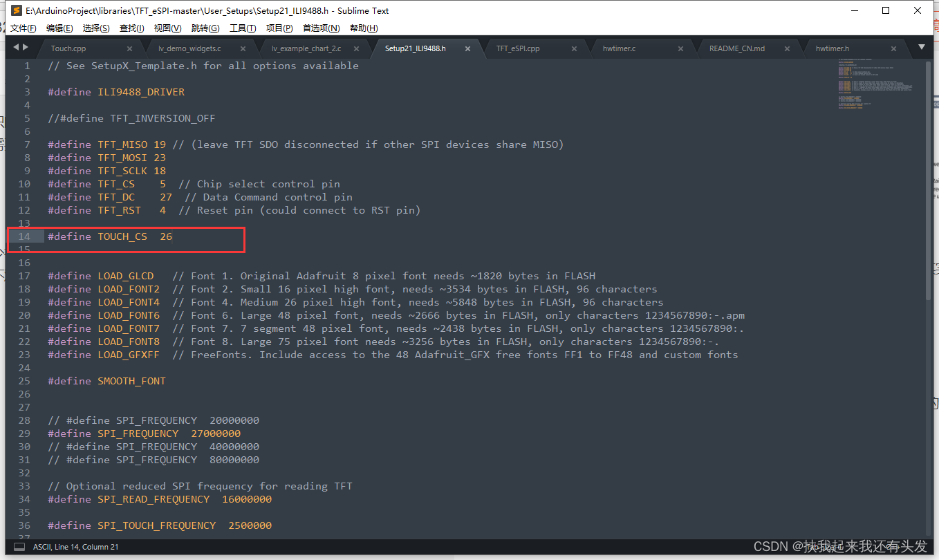
Task: Close the lv_demo_widgets.c tab
Action: click(x=243, y=49)
